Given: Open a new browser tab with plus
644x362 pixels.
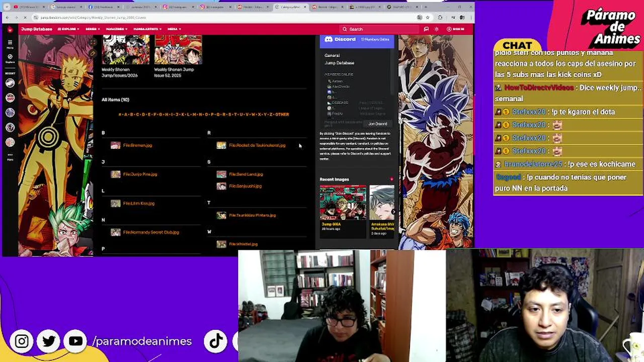Looking at the screenshot, I should click(x=425, y=7).
